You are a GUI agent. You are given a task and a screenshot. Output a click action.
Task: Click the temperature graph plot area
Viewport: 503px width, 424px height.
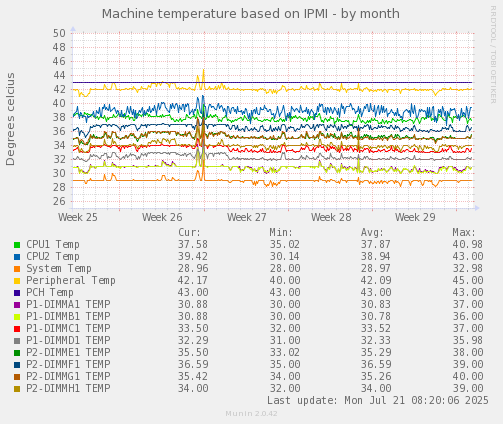[x=273, y=121]
